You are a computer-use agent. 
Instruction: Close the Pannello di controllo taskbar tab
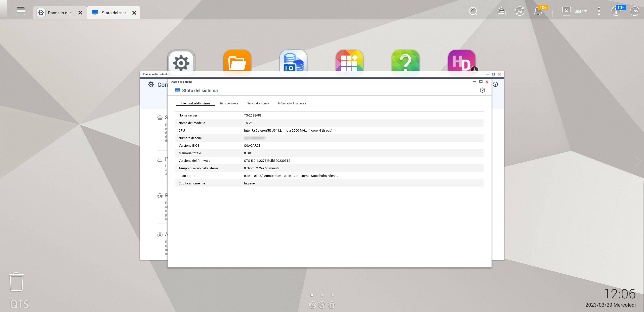tap(80, 13)
